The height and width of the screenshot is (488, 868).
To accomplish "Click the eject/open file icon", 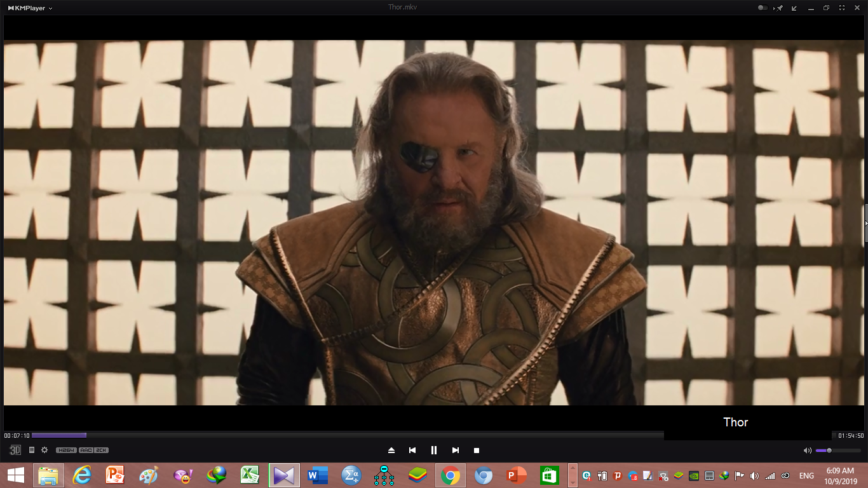I will tap(391, 450).
